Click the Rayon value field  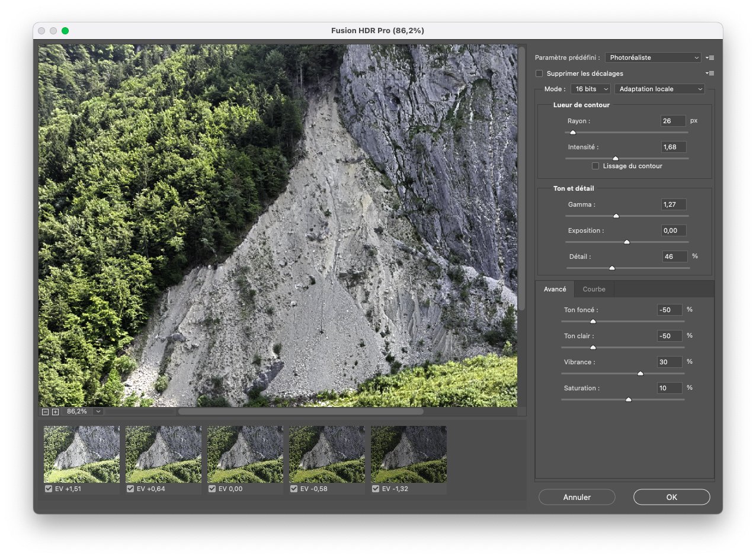tap(673, 121)
